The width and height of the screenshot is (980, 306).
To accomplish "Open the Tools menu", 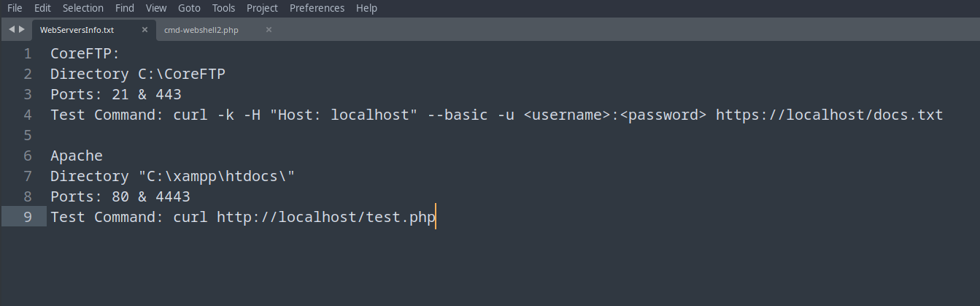I will pos(224,8).
